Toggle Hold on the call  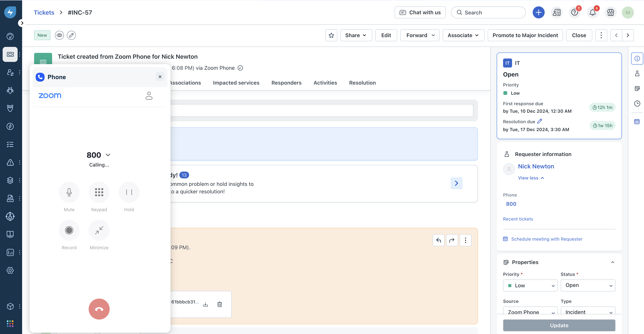coord(129,192)
